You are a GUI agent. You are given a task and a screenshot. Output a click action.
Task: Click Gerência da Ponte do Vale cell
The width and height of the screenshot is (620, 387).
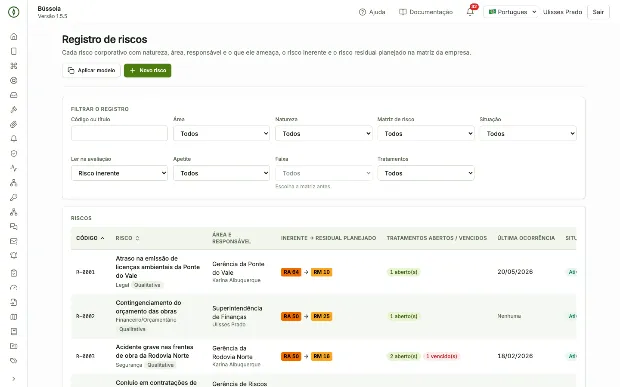[x=238, y=268]
